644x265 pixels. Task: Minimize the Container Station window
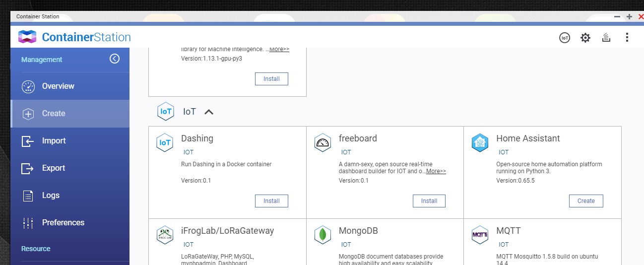pos(617,16)
